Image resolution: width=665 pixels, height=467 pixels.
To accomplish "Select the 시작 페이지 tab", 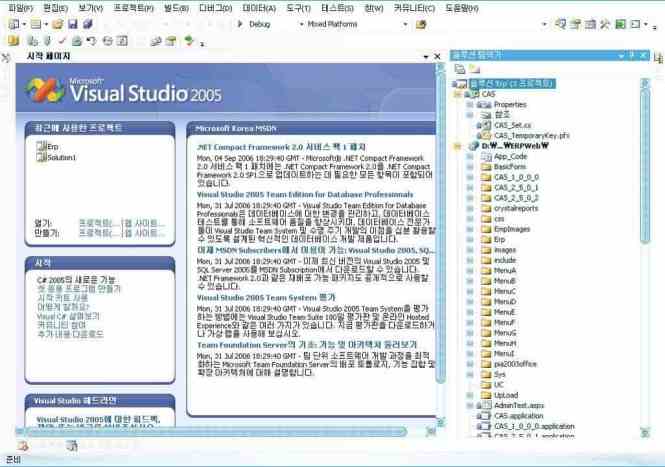I will pyautogui.click(x=48, y=56).
